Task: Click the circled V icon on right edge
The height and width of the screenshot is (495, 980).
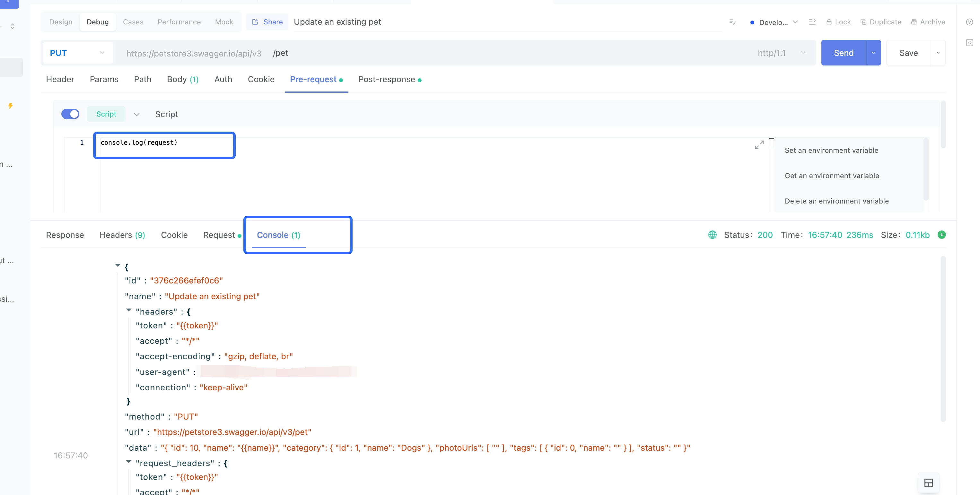Action: 969,22
